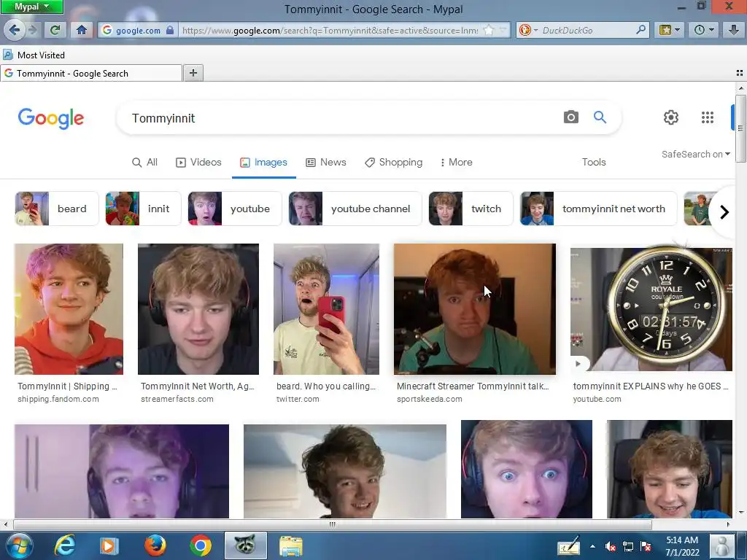
Task: Open the Google apps grid icon
Action: click(x=708, y=117)
